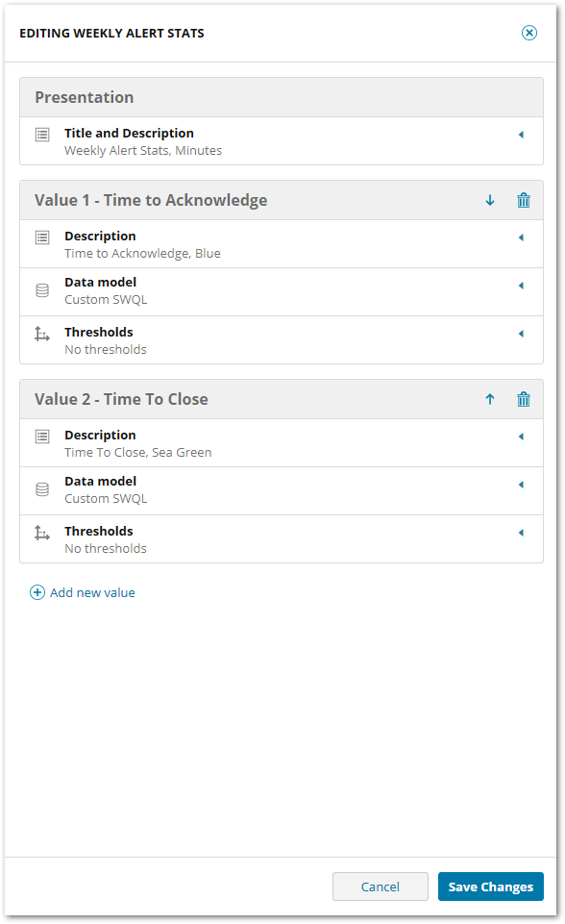Click the plus icon next to Add new value
The width and height of the screenshot is (565, 924).
(37, 592)
